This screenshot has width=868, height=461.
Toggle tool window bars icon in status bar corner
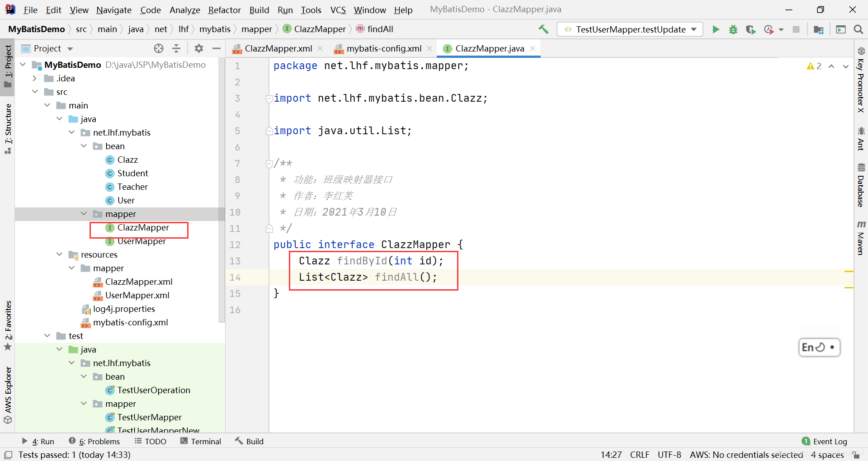pyautogui.click(x=8, y=455)
